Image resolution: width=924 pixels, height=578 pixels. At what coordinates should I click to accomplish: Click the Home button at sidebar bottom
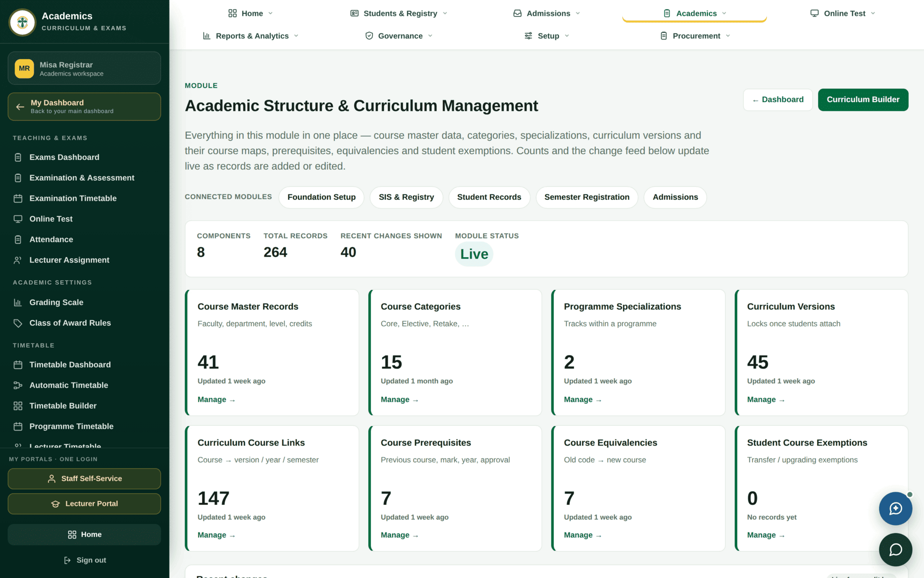(x=84, y=535)
